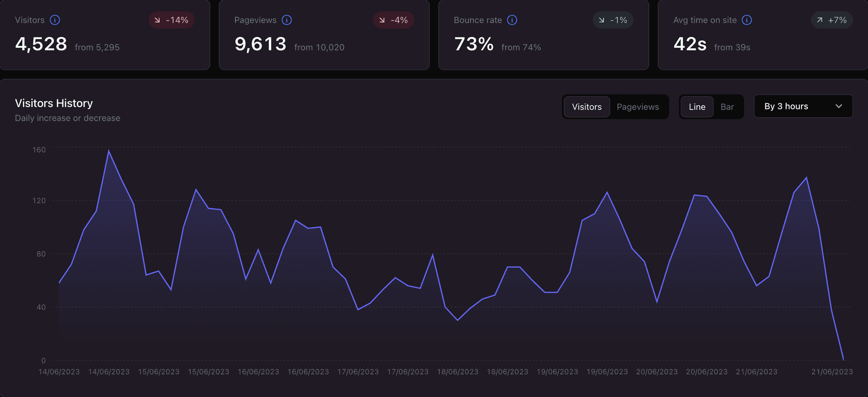Image resolution: width=868 pixels, height=397 pixels.
Task: Select the Visitors chart tab
Action: (587, 107)
